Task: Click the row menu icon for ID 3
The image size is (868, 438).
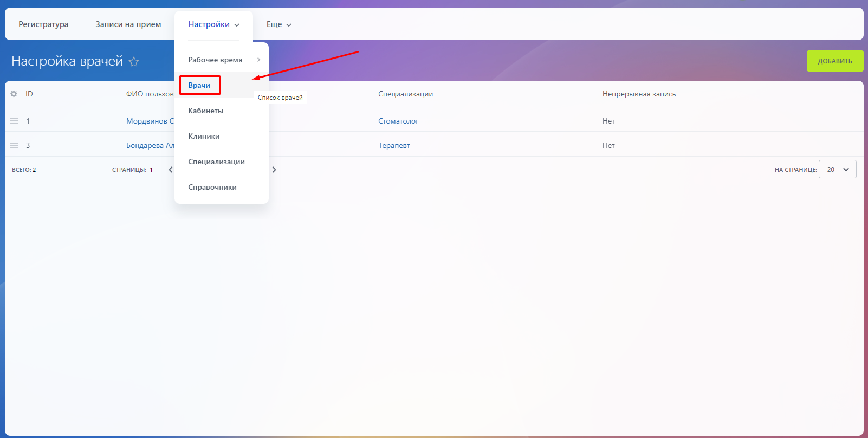Action: 14,145
